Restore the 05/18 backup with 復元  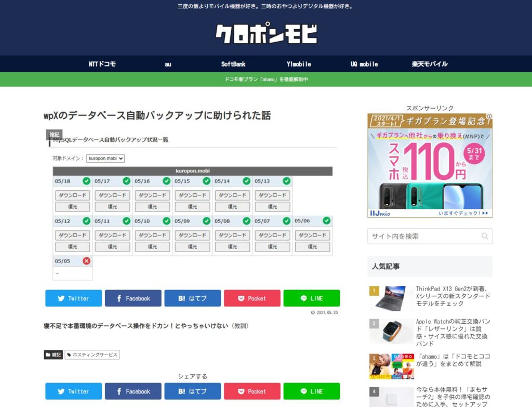pos(73,207)
